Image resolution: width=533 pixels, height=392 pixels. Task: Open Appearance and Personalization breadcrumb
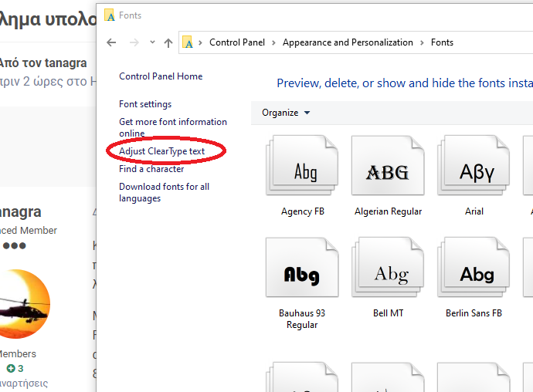[348, 42]
